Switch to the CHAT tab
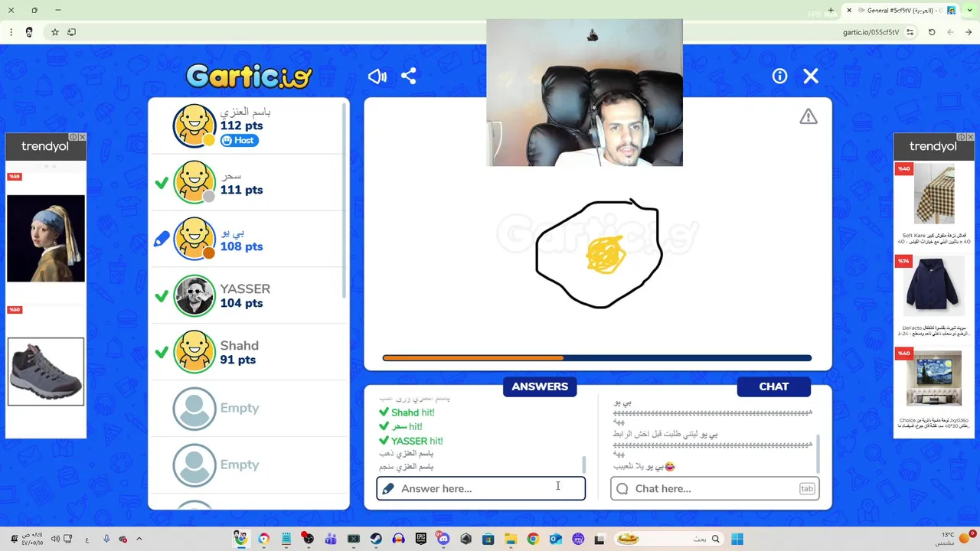This screenshot has height=551, width=980. coord(773,386)
